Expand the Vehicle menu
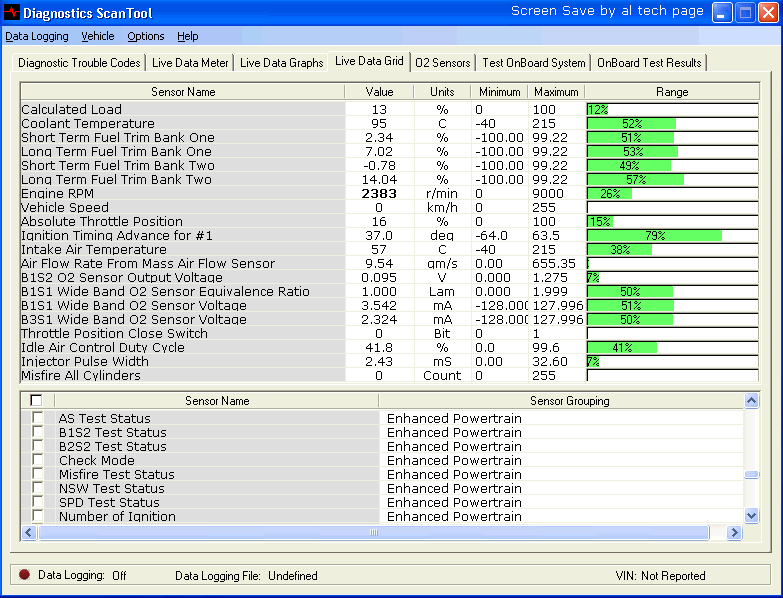The width and height of the screenshot is (783, 598). point(98,36)
